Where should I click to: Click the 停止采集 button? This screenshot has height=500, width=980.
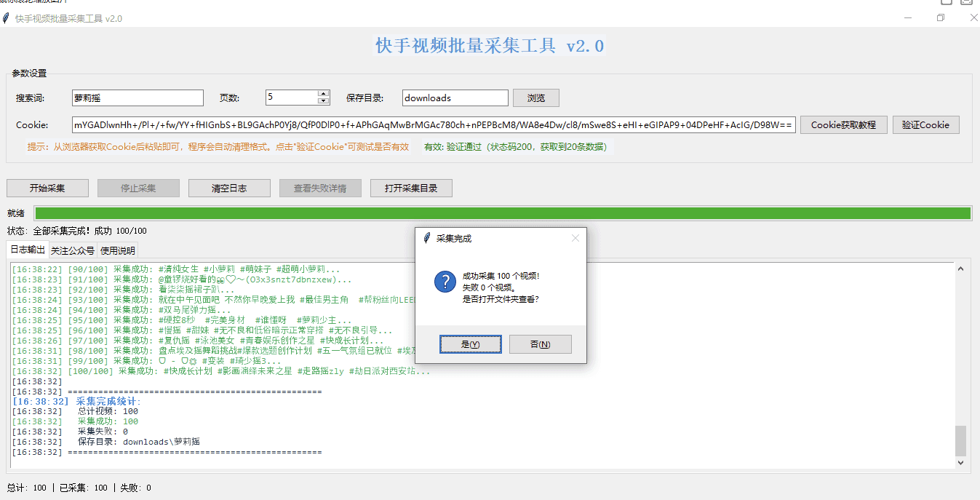pos(138,188)
